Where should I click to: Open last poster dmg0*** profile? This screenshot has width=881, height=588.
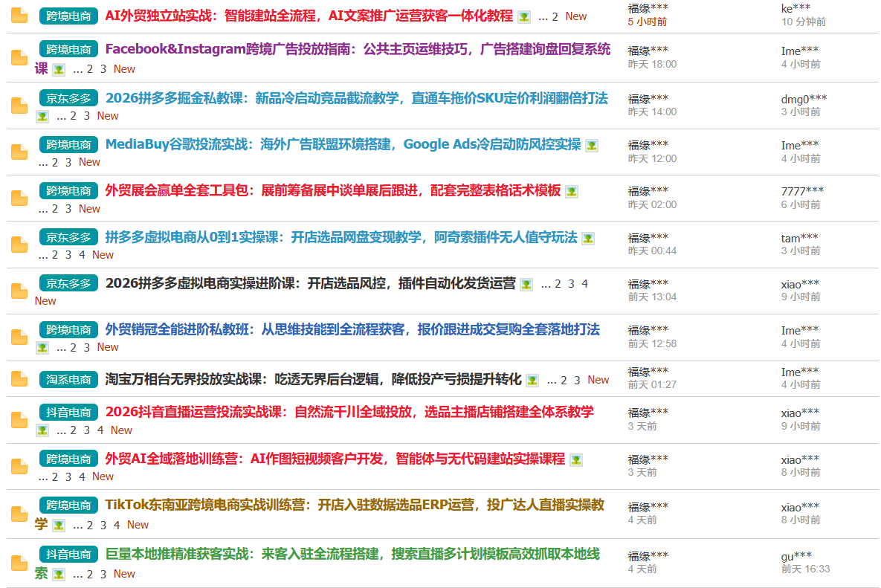[x=804, y=99]
